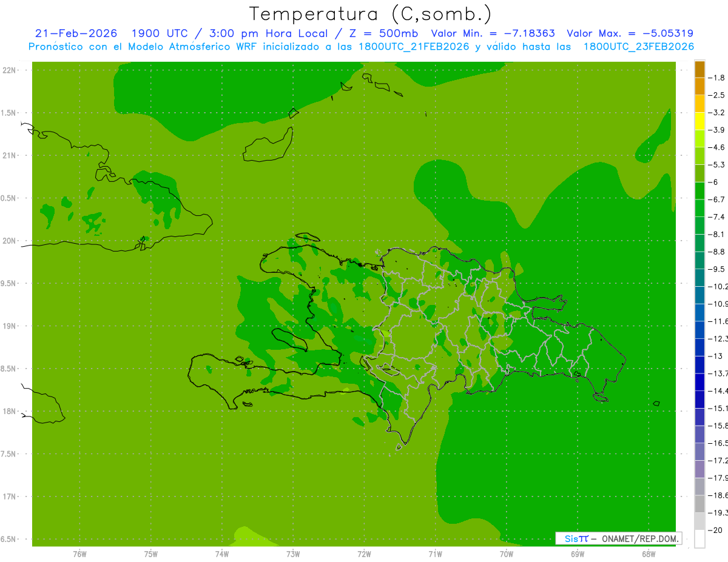Viewport: 728px width, 562px height.
Task: Click the '-8.8' legend value
Action: click(x=717, y=252)
